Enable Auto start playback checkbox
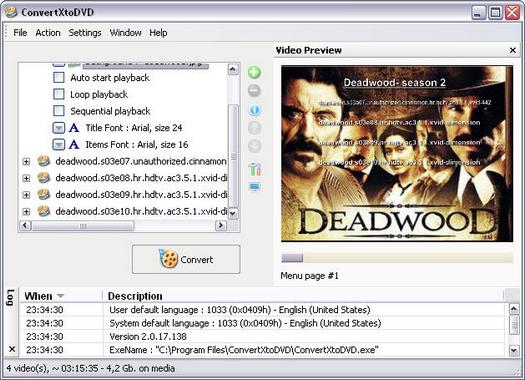This screenshot has width=525, height=380. pos(59,78)
